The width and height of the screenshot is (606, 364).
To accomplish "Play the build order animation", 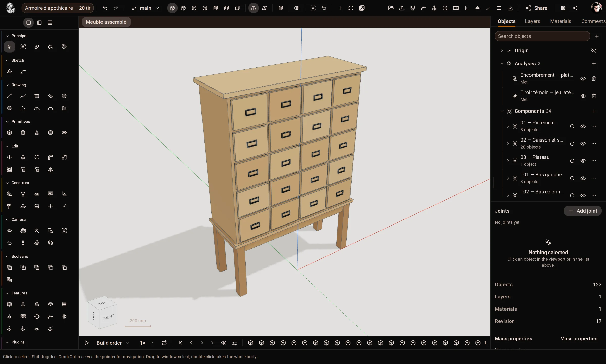I will (87, 343).
